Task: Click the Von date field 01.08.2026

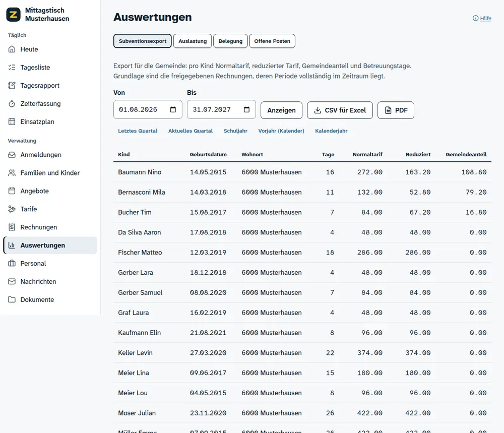Action: (148, 109)
